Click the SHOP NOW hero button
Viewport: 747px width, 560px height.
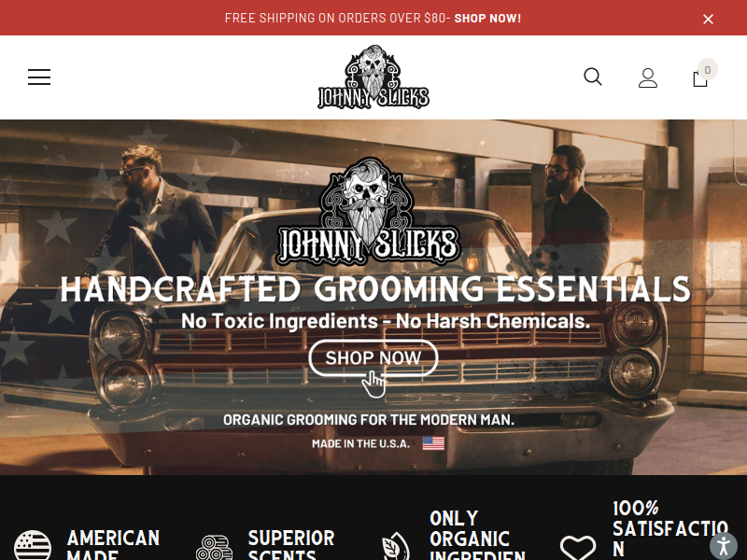tap(373, 358)
